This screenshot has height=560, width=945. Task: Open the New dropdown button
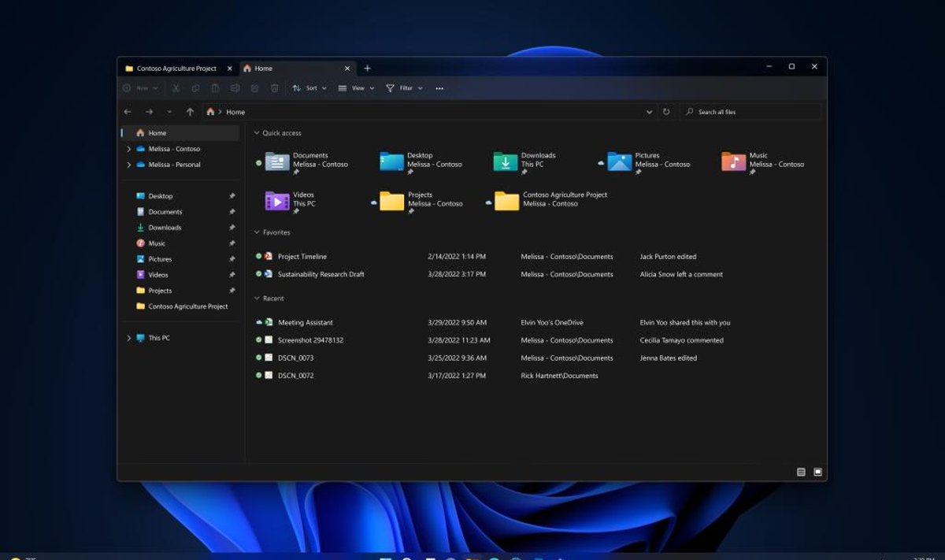141,88
